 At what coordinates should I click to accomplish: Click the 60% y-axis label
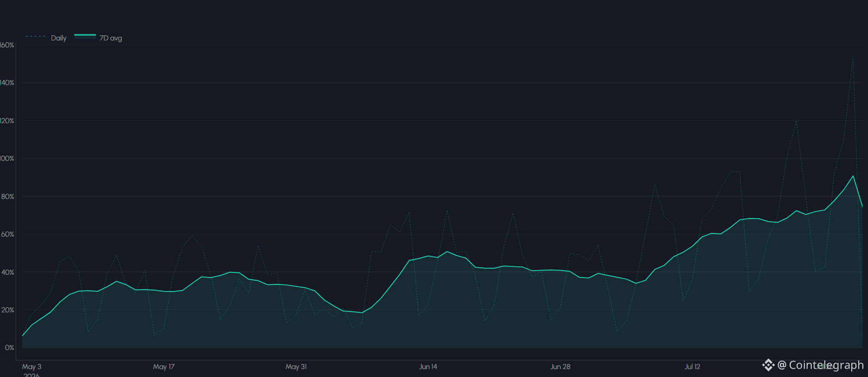point(8,234)
